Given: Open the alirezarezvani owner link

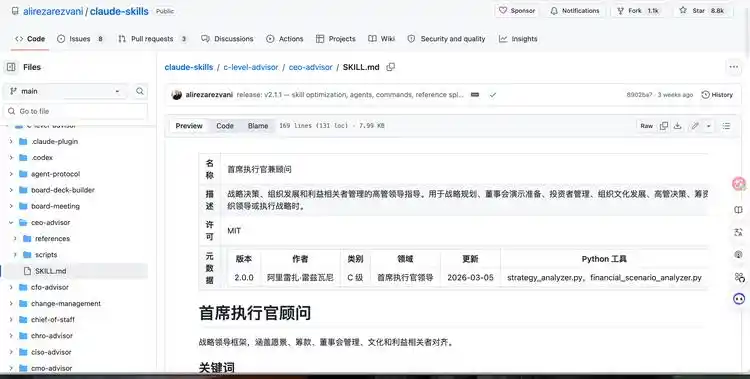Looking at the screenshot, I should (53, 11).
